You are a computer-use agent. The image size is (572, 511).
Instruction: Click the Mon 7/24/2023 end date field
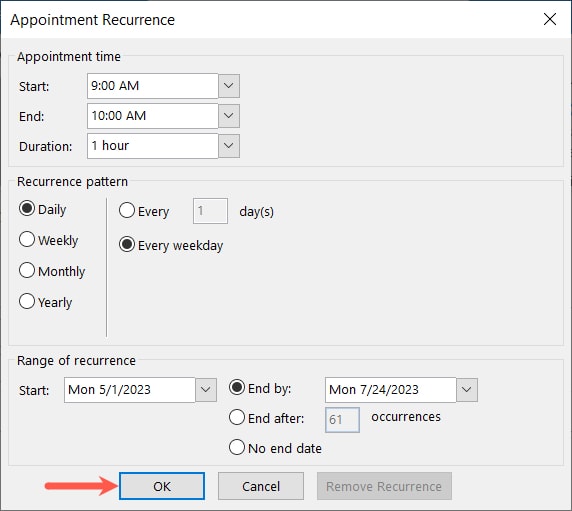pyautogui.click(x=390, y=390)
